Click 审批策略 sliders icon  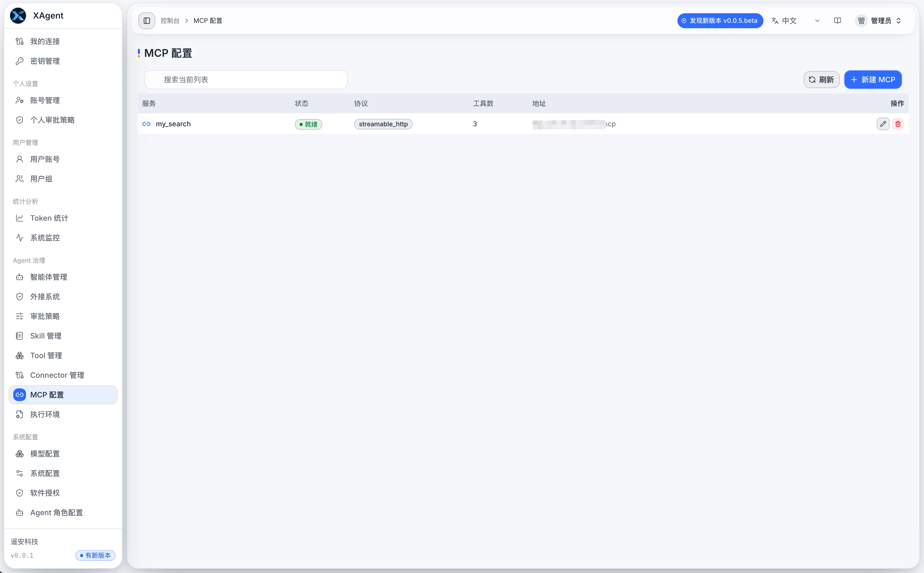(x=20, y=316)
